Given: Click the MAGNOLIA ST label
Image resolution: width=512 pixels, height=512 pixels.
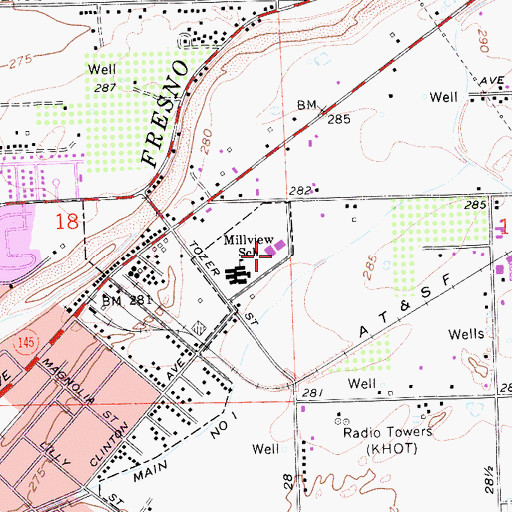Looking at the screenshot, I should (80, 391).
